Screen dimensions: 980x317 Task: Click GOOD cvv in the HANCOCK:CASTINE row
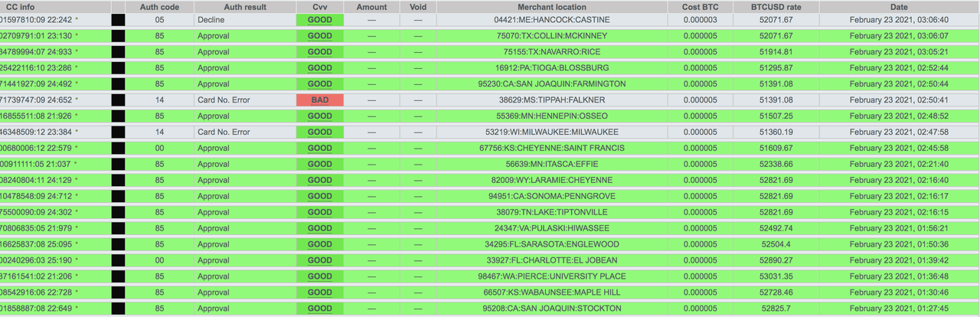[x=320, y=20]
